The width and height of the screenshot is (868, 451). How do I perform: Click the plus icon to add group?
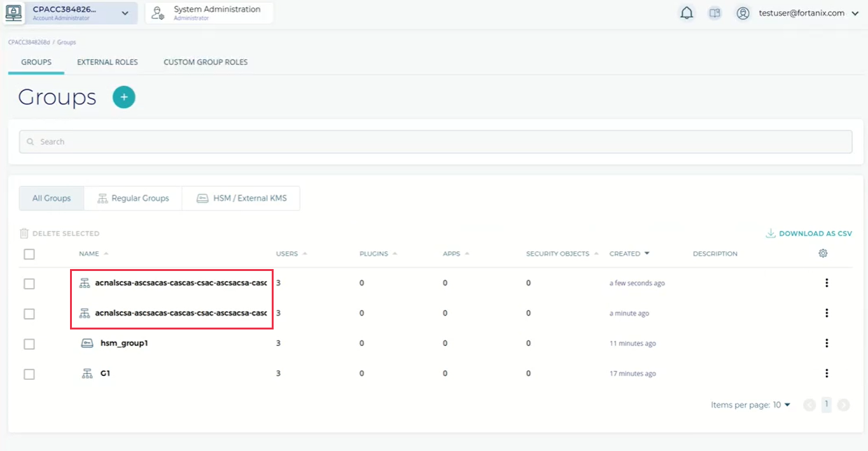coord(124,97)
